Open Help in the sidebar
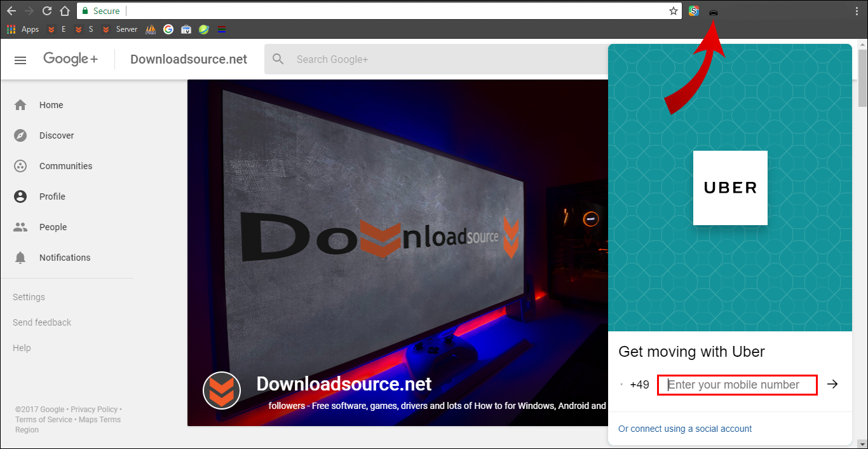Screen dimensions: 868x449 [22, 348]
